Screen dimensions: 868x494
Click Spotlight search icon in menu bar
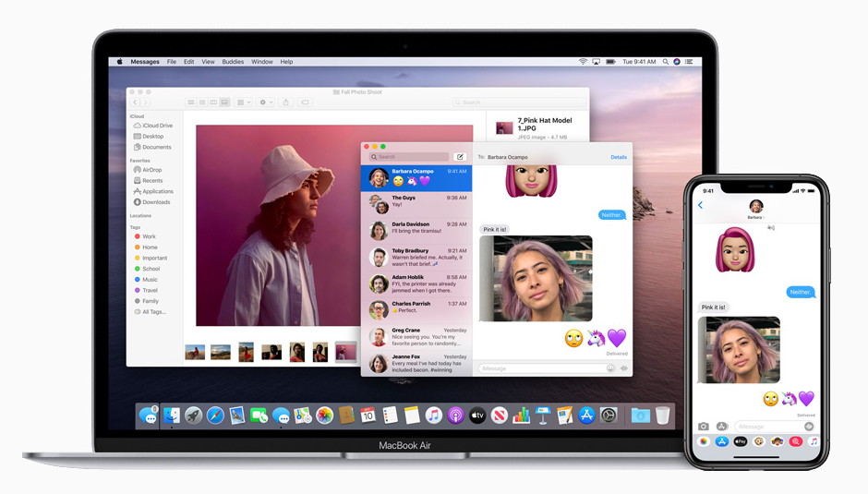tap(666, 62)
